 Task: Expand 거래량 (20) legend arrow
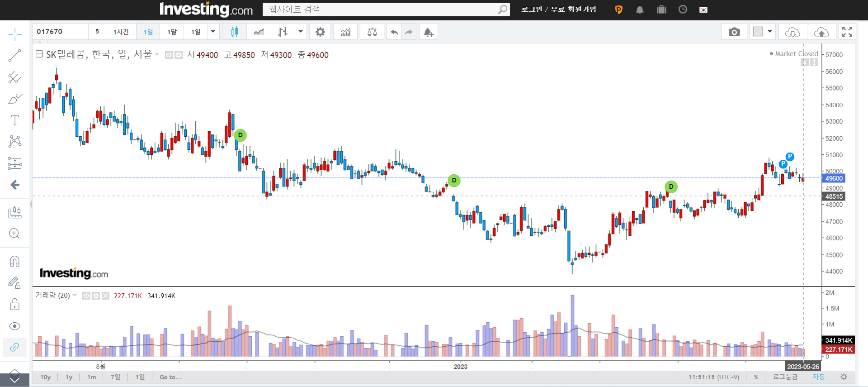tap(75, 296)
